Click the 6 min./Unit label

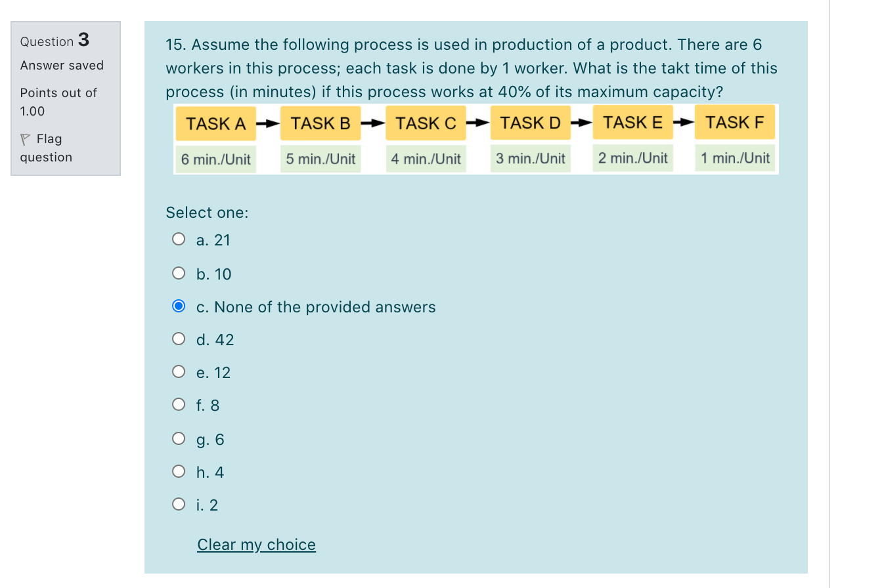[x=216, y=159]
